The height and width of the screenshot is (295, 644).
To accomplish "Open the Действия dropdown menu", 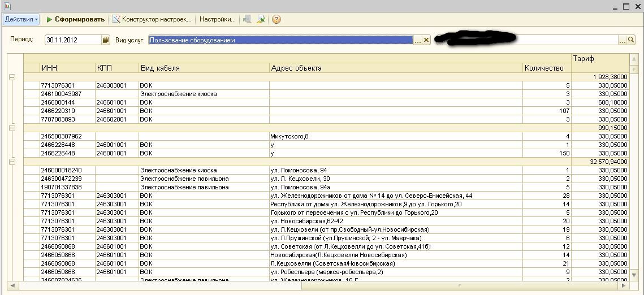I will click(21, 19).
